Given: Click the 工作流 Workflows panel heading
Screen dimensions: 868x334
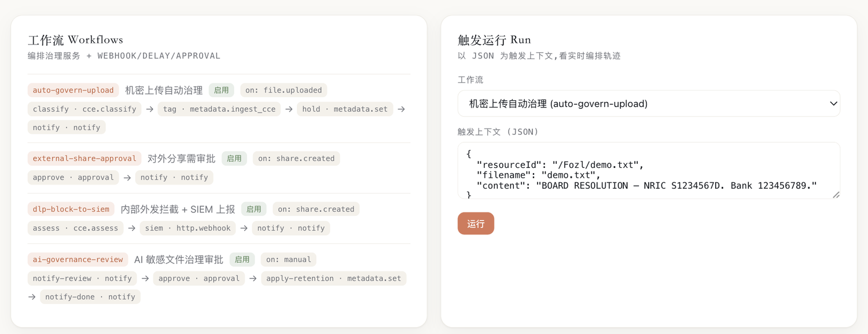Looking at the screenshot, I should pyautogui.click(x=76, y=39).
